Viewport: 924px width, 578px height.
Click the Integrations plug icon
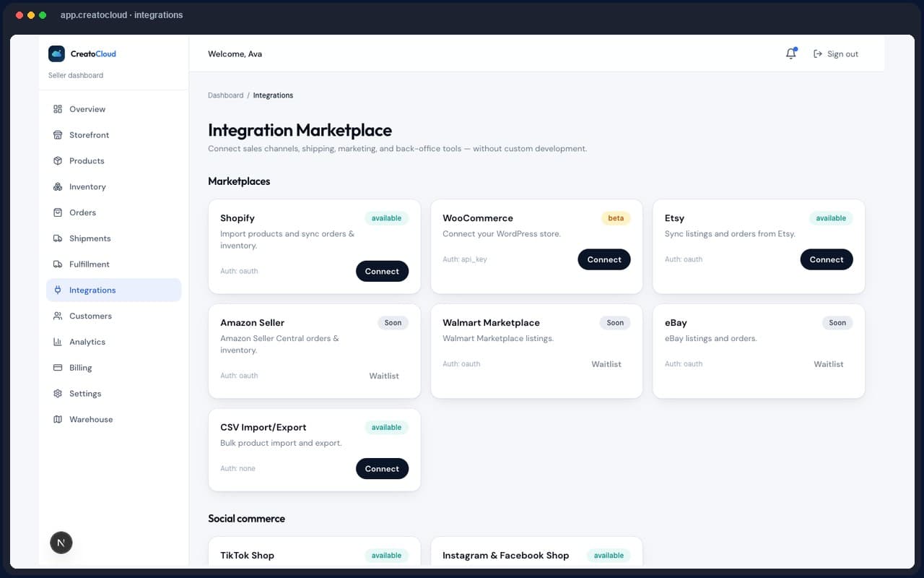pos(58,290)
